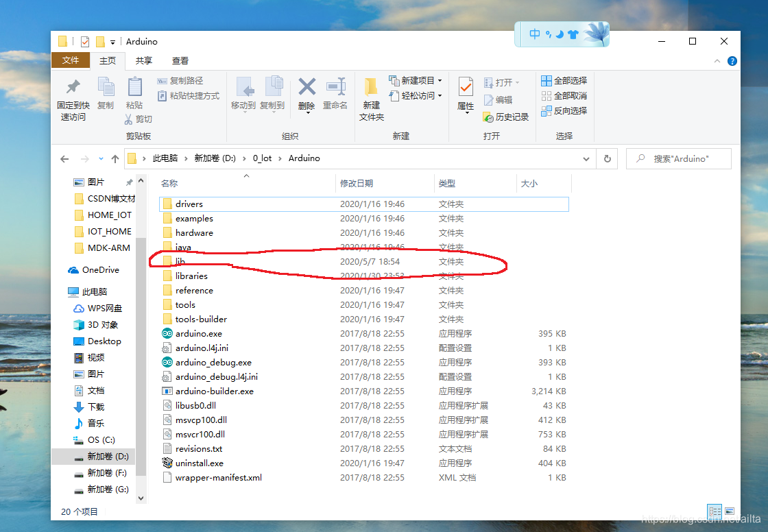The image size is (768, 532).
Task: Click Invert selection command
Action: 564,110
